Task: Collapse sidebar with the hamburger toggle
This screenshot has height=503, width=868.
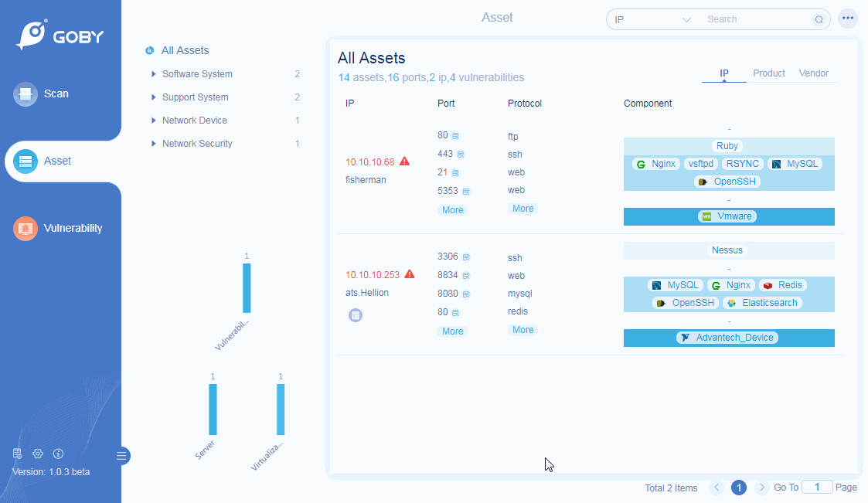Action: (x=121, y=456)
